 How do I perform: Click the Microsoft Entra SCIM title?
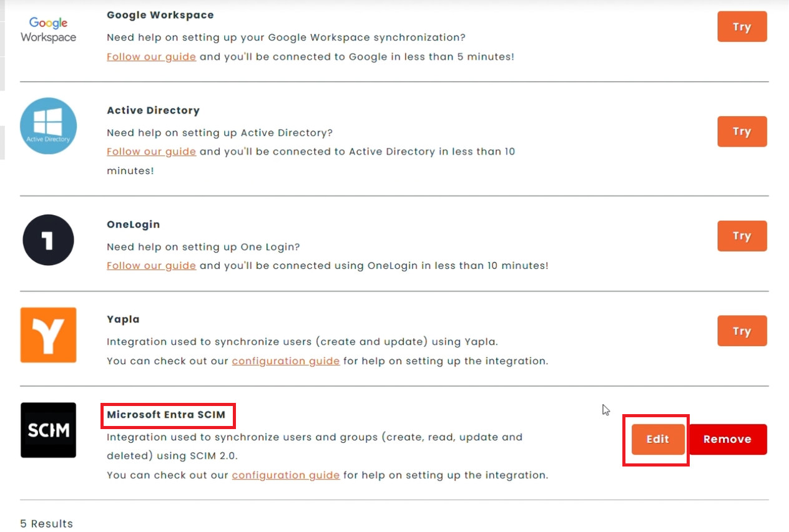tap(166, 415)
